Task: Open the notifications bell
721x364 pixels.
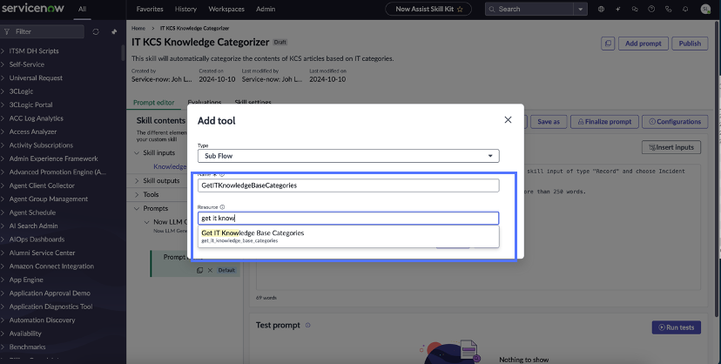Action: tap(685, 9)
